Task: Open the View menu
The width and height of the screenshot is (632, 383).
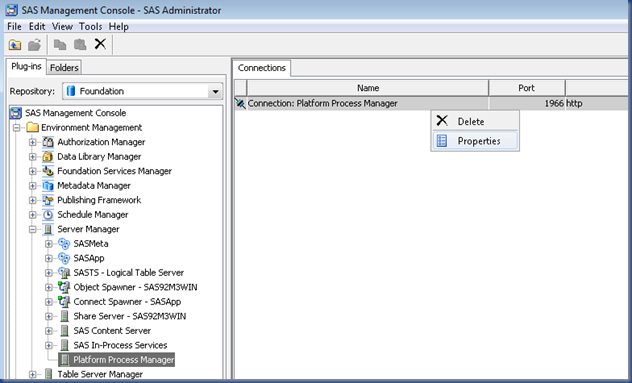Action: tap(62, 27)
